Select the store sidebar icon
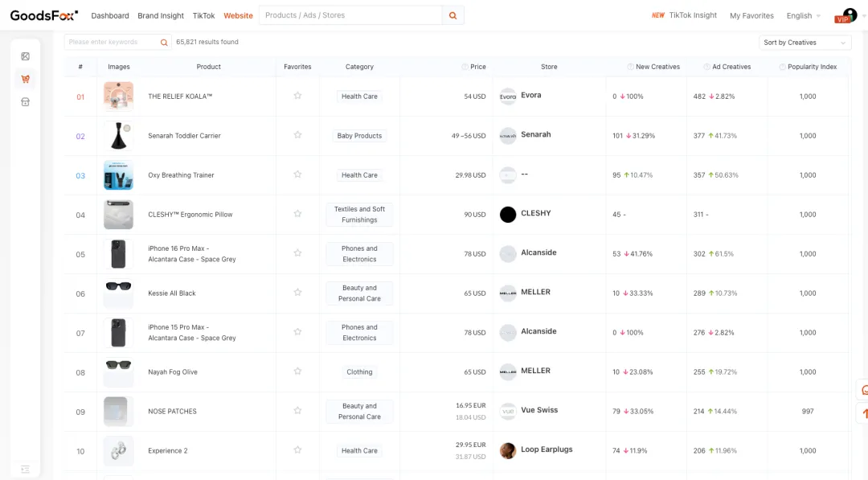This screenshot has height=480, width=868. 26,102
